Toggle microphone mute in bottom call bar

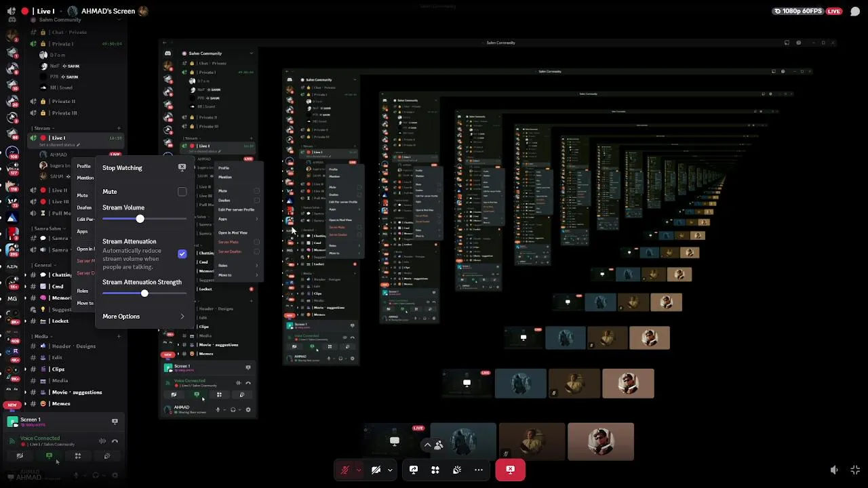pos(345,470)
